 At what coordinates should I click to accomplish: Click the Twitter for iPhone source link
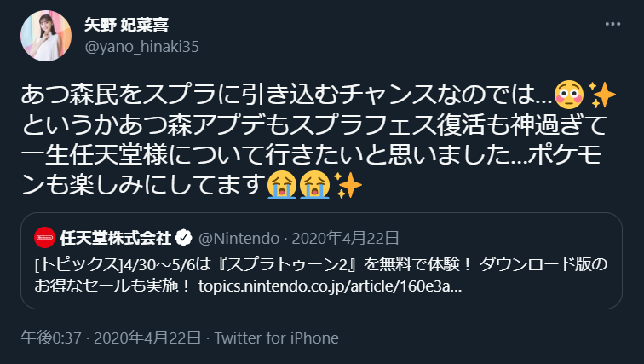pyautogui.click(x=276, y=338)
